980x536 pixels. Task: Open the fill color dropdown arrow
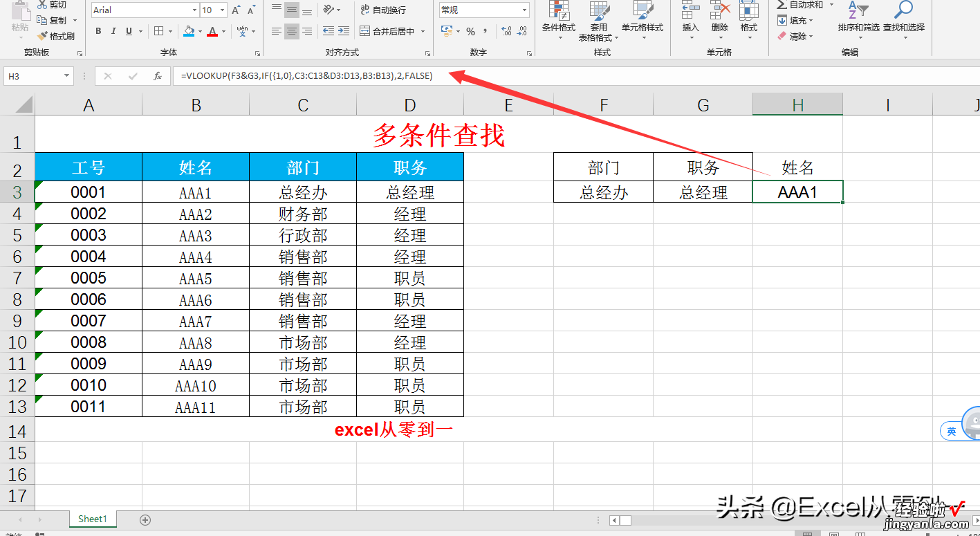tap(201, 32)
